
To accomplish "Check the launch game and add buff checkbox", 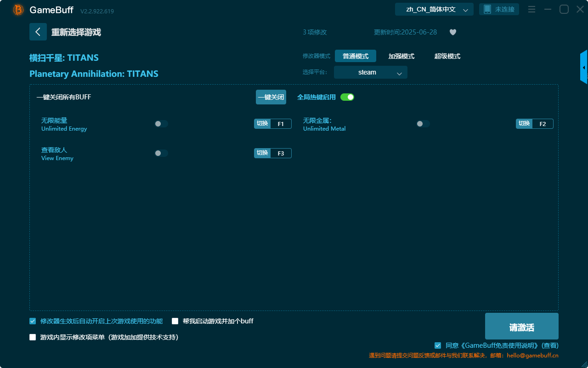I will click(175, 321).
